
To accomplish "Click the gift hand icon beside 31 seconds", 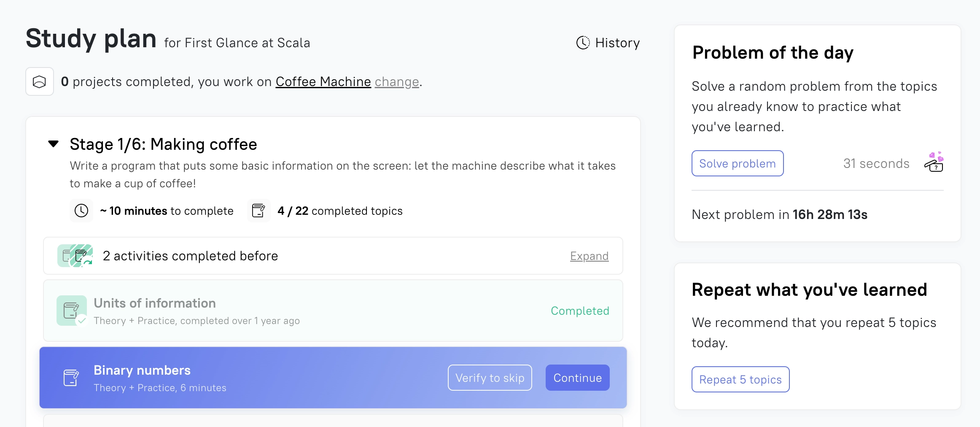I will click(x=934, y=162).
